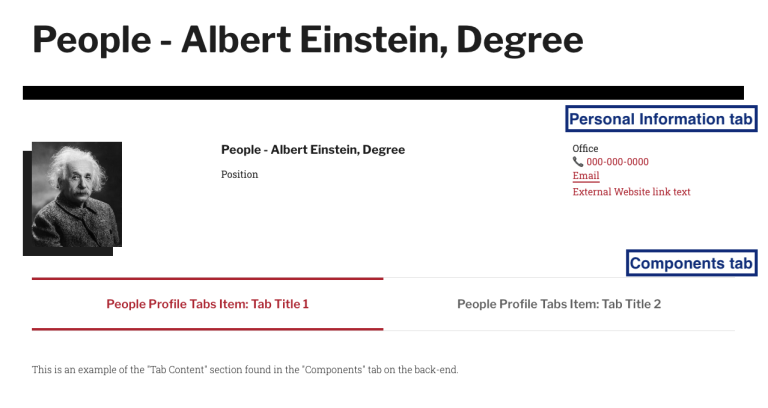Click the Position text under the name
This screenshot has width=768, height=408.
tap(239, 174)
